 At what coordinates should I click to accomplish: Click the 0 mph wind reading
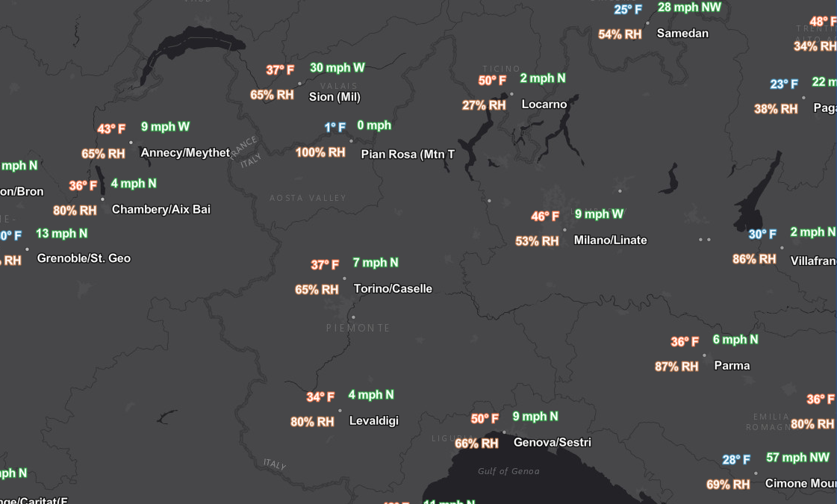tap(374, 125)
